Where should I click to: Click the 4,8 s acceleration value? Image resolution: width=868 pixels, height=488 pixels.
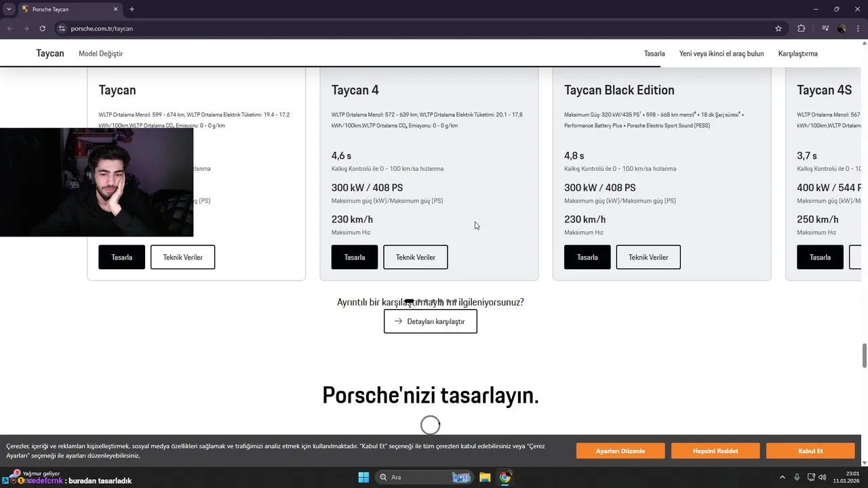[574, 156]
